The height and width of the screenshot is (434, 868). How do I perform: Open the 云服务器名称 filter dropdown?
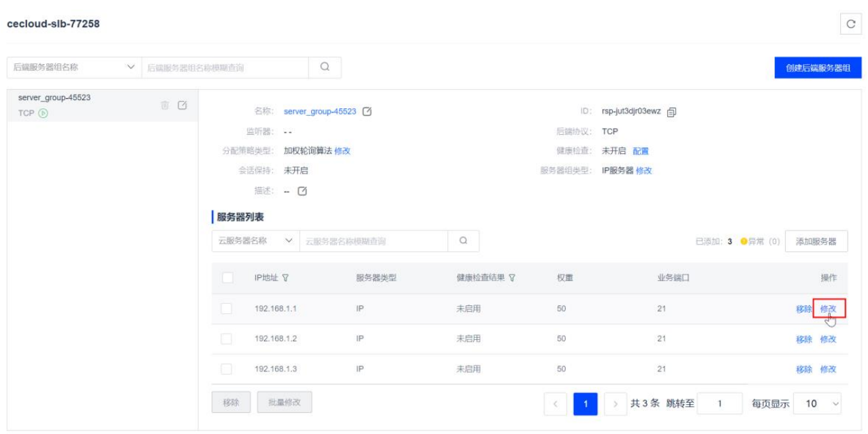click(x=255, y=241)
